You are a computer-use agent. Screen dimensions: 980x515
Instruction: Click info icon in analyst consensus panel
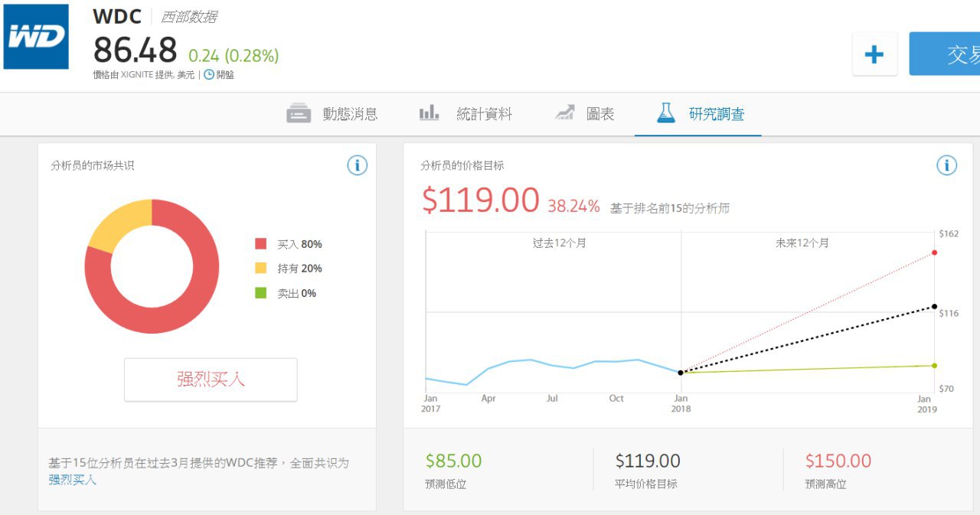click(357, 165)
